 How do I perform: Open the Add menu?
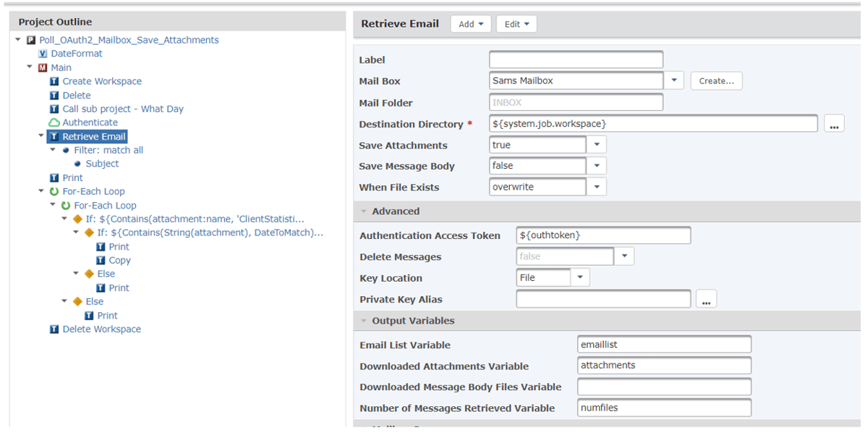point(471,23)
